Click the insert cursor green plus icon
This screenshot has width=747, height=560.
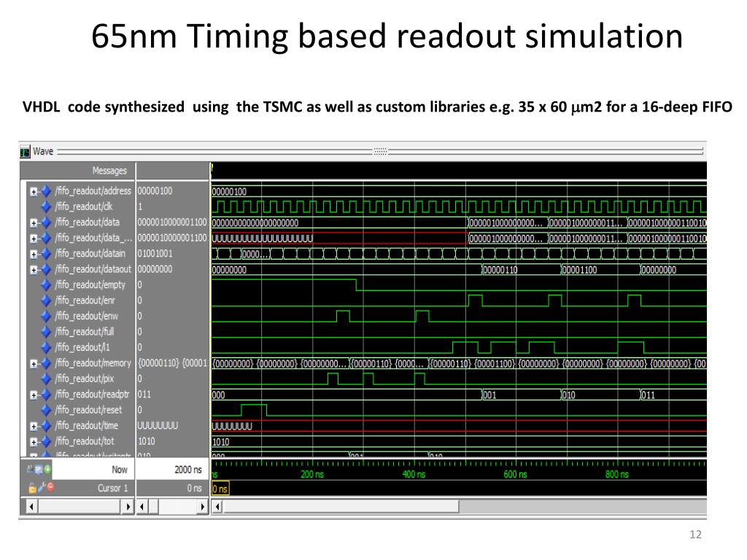47,470
